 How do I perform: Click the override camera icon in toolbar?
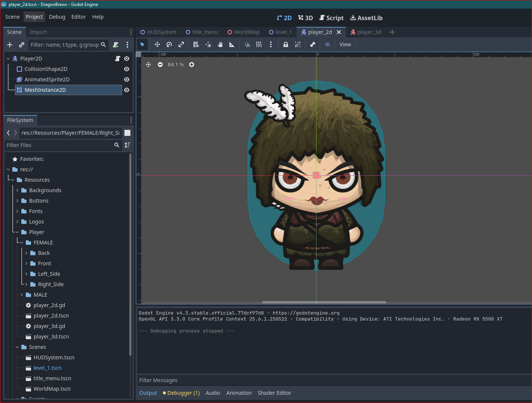pos(328,44)
